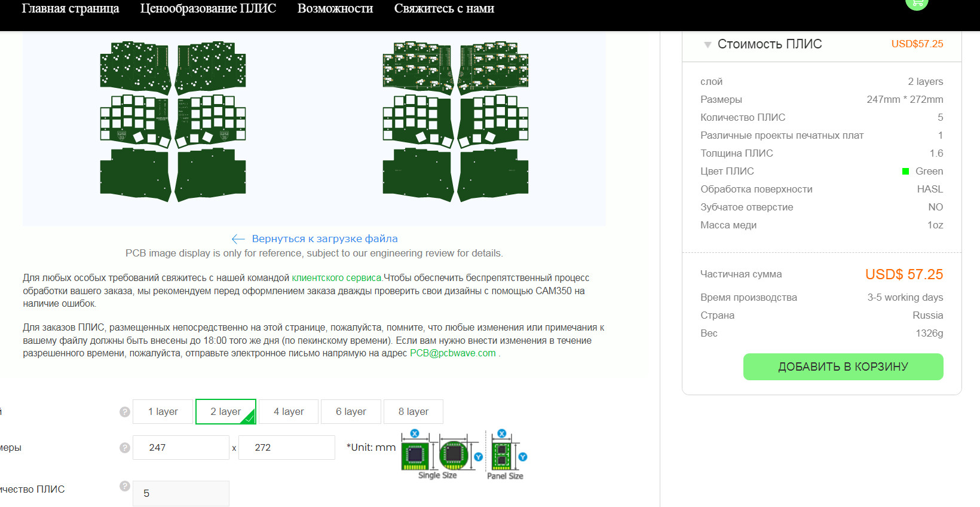Click the width input containing 247

pos(180,448)
